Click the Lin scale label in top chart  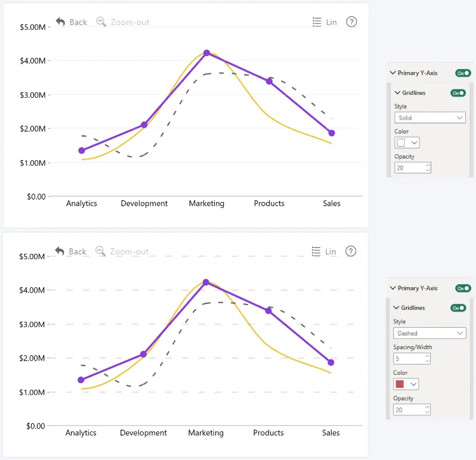[332, 22]
